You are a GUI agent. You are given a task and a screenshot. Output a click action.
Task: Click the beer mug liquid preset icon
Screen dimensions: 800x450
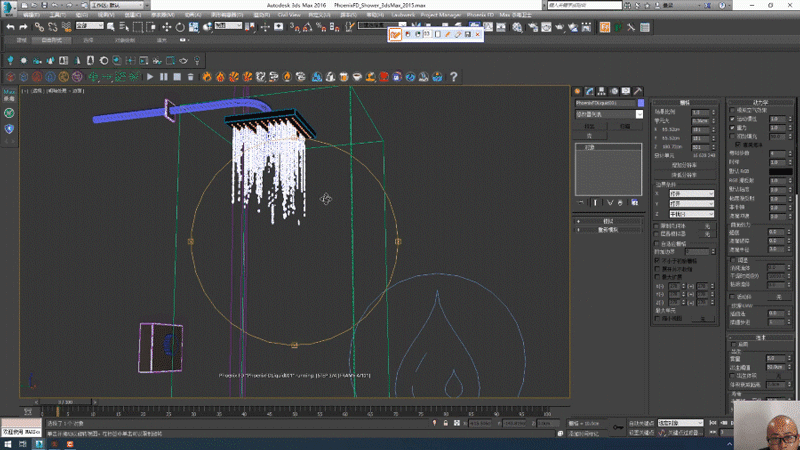coord(344,77)
